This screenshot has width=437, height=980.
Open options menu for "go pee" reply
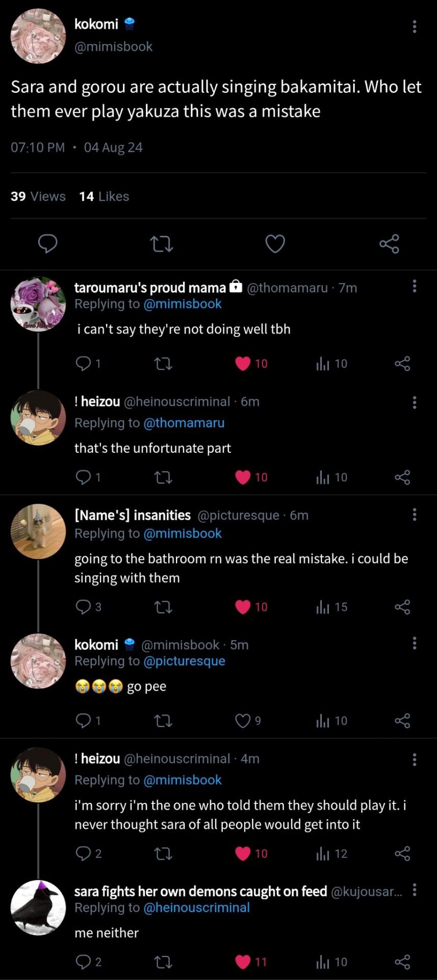415,643
